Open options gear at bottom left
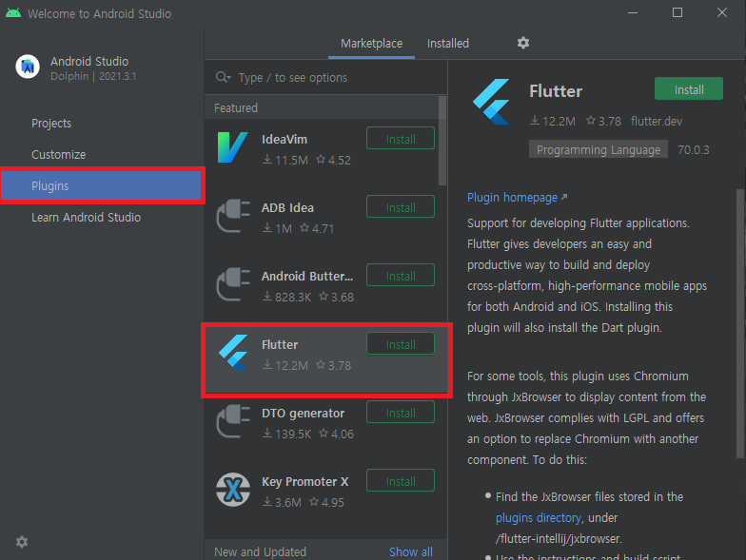This screenshot has height=560, width=746. [x=22, y=542]
